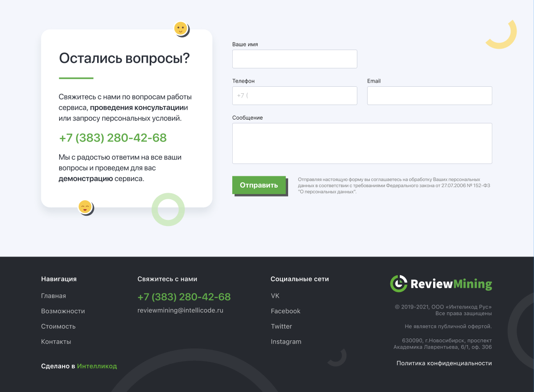
Task: Open "Возможности" footer link
Action: pyautogui.click(x=63, y=311)
